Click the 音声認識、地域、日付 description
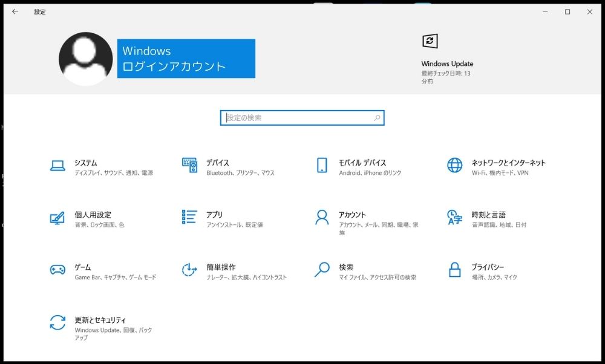 click(x=499, y=225)
